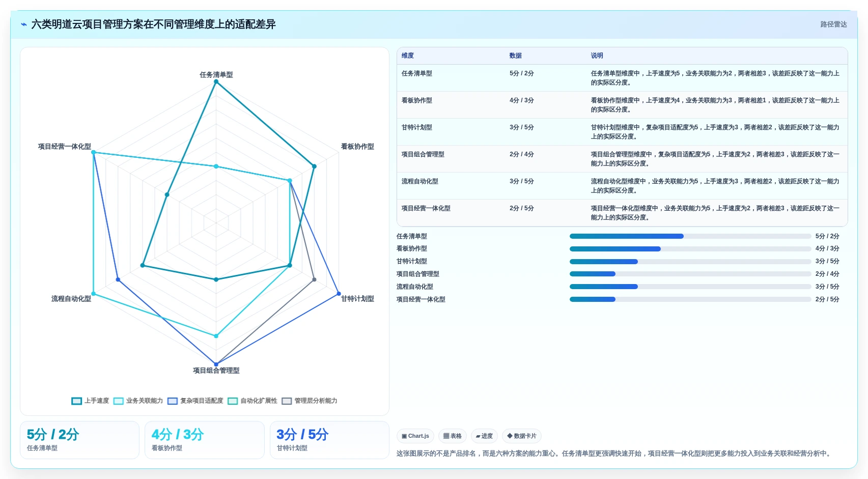
Task: Click the 项目组合管理型 radar axis label
Action: pos(216,370)
